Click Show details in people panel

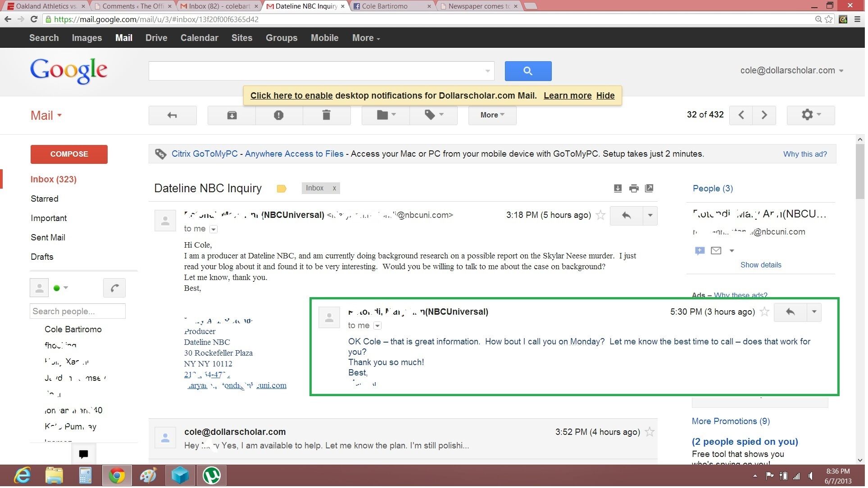[764, 266]
